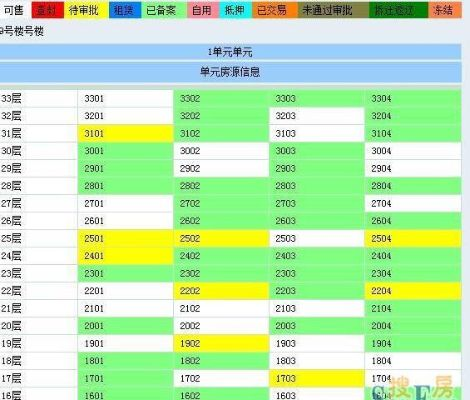Open available unit 3201

(x=125, y=116)
